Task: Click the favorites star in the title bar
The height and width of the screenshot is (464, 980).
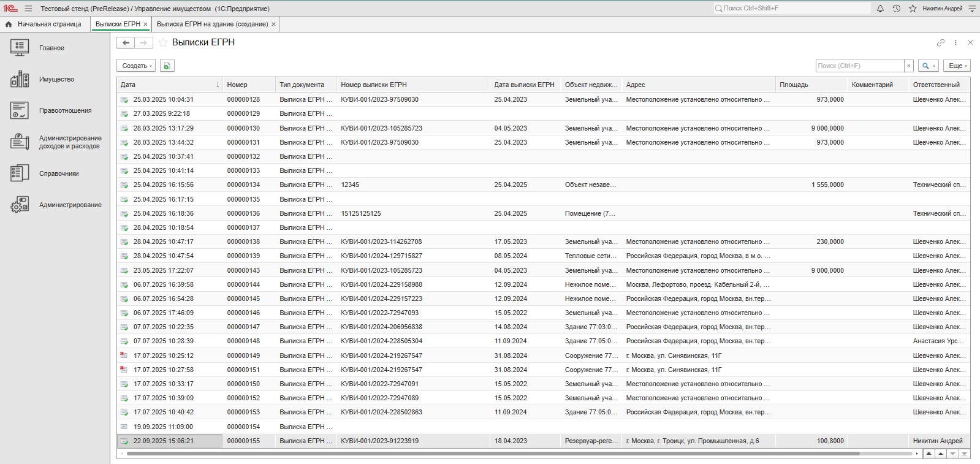Action: tap(913, 9)
